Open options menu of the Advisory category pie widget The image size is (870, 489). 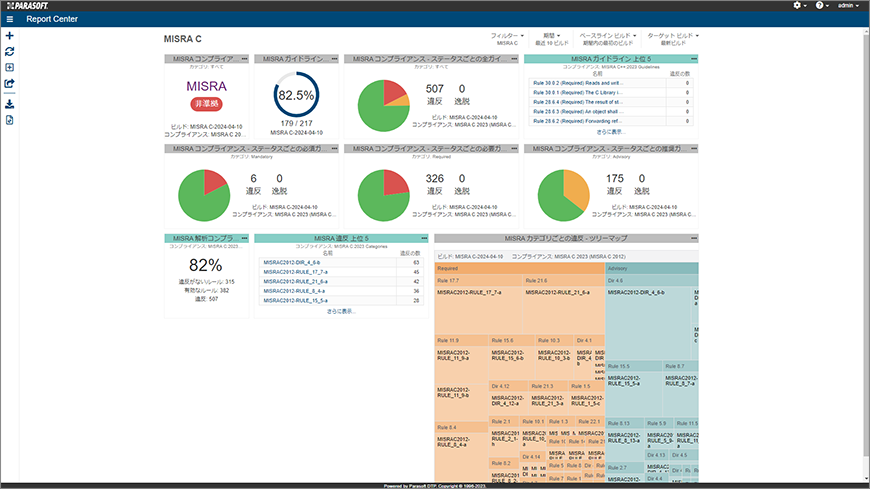pyautogui.click(x=694, y=148)
